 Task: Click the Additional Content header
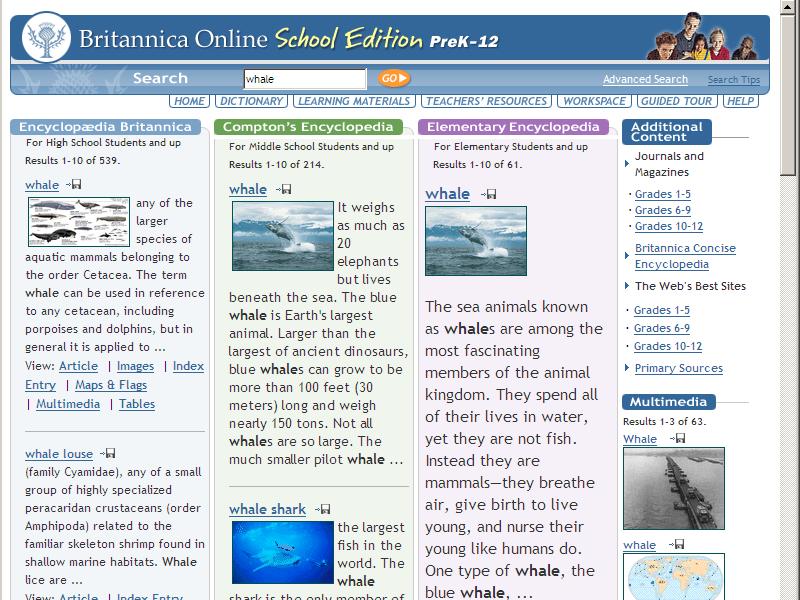666,132
